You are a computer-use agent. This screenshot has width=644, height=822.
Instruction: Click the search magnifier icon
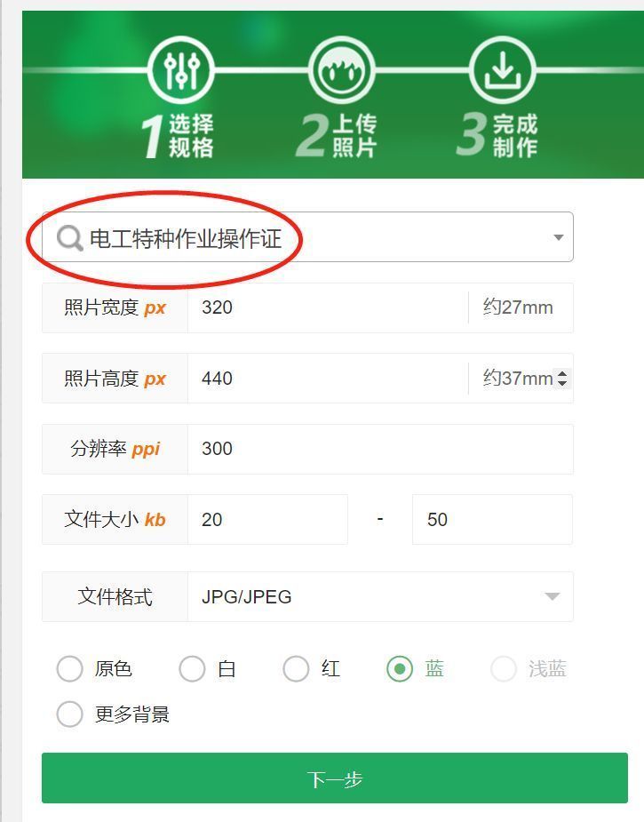[x=69, y=238]
